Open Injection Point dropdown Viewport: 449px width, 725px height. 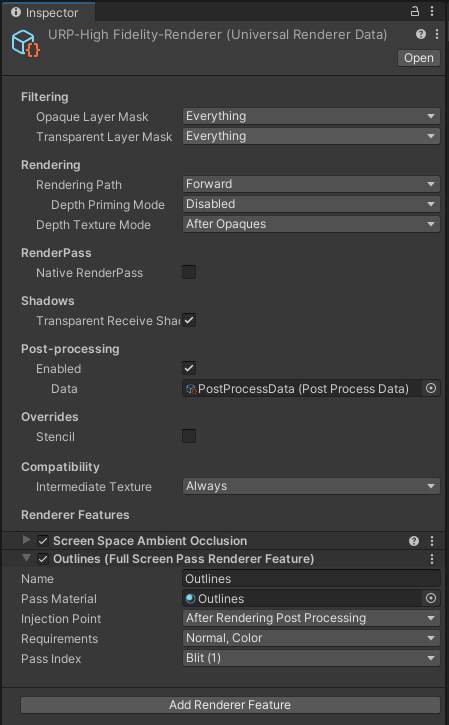click(x=311, y=618)
